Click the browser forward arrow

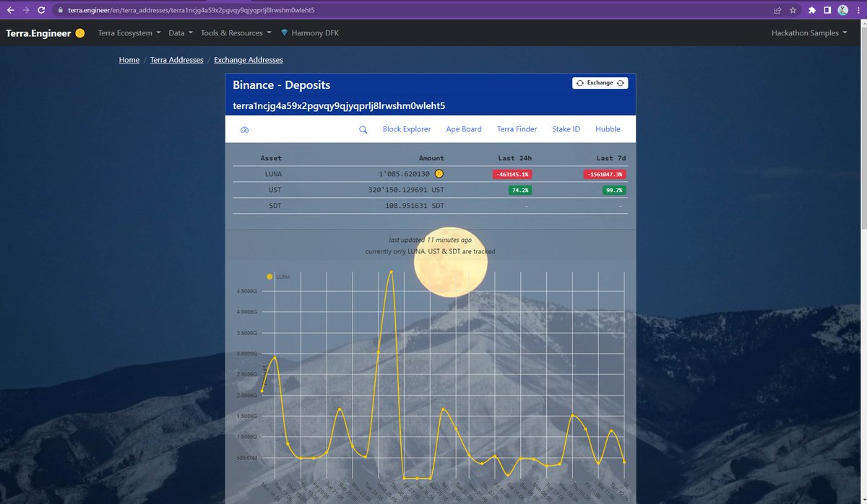pos(27,11)
